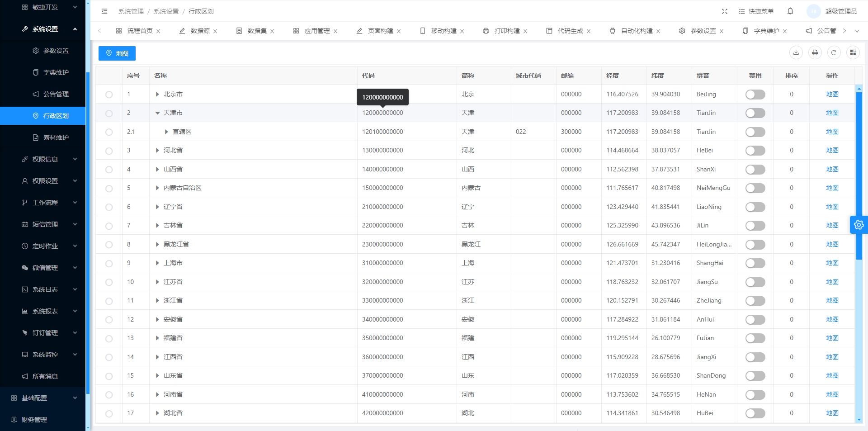Screen dimensions: 868x431
Task: Click the table vertical scrollbar thumb
Action: tap(859, 175)
